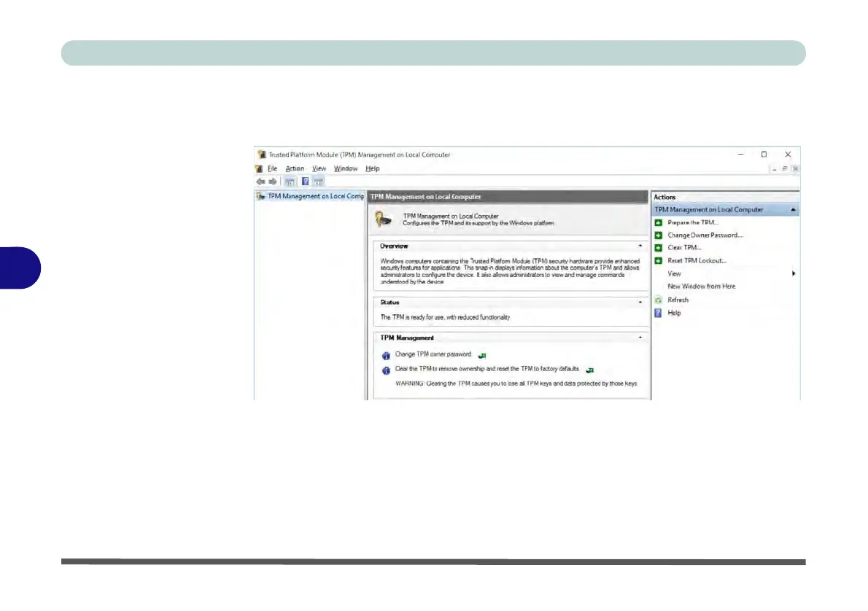Click the key-and-chip TPM icon in header
868x611 pixels.
coord(383,219)
